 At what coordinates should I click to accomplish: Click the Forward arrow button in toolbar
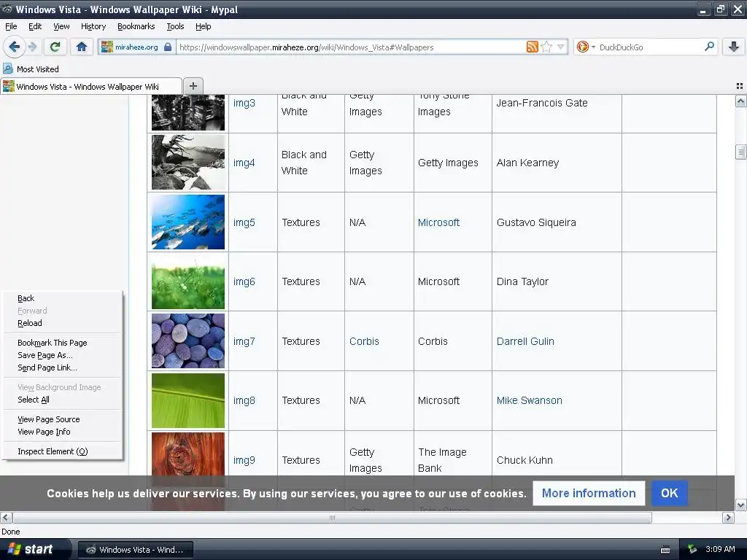[32, 47]
